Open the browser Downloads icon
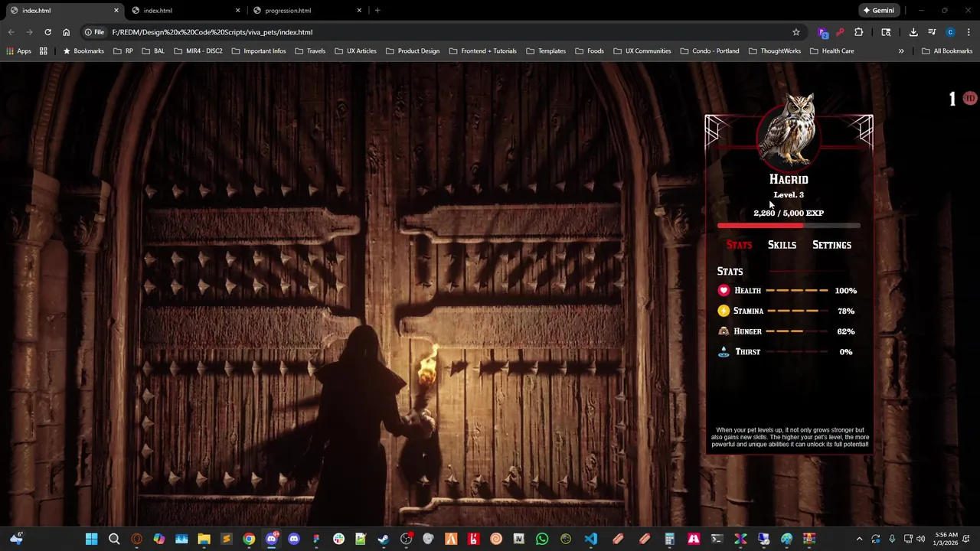Viewport: 980px width, 551px height. 913,32
